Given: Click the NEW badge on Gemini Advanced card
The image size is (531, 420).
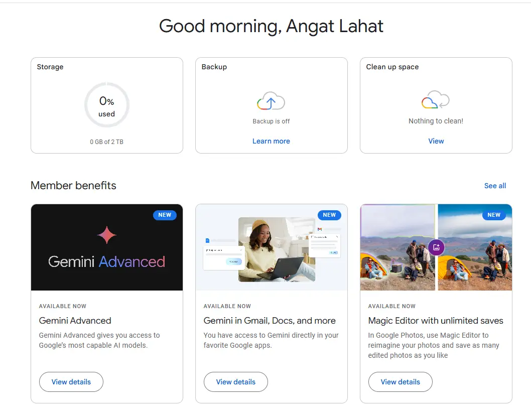Looking at the screenshot, I should point(165,215).
